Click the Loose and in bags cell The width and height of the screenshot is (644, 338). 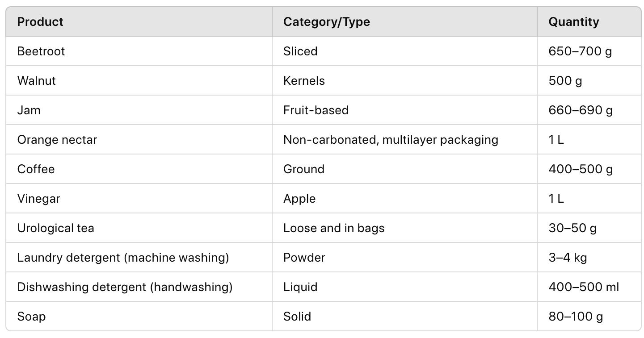[333, 228]
